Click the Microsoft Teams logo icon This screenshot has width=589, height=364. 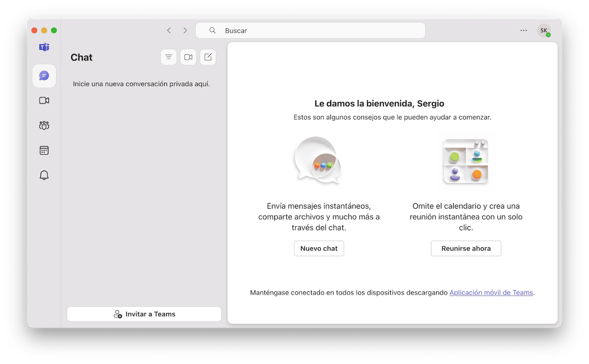click(x=44, y=47)
